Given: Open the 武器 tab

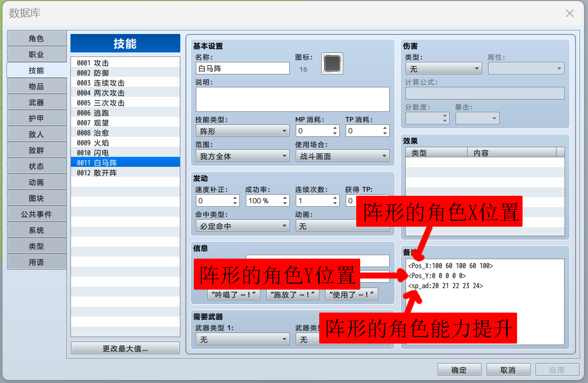Looking at the screenshot, I should (37, 102).
